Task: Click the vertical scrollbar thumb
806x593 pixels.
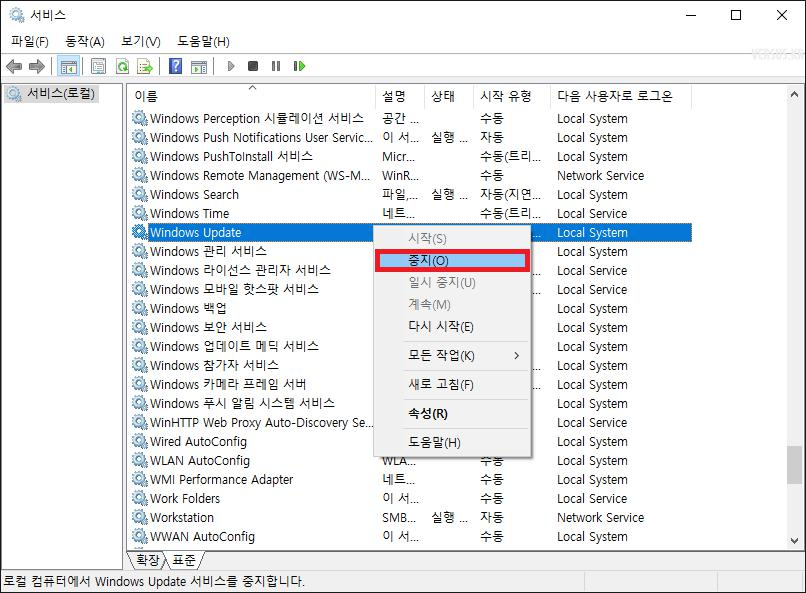Action: coord(794,465)
